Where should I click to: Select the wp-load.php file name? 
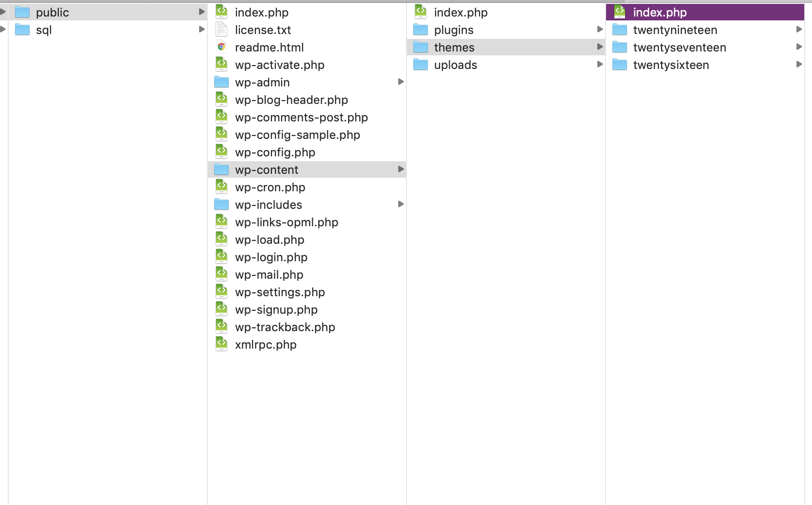tap(270, 240)
